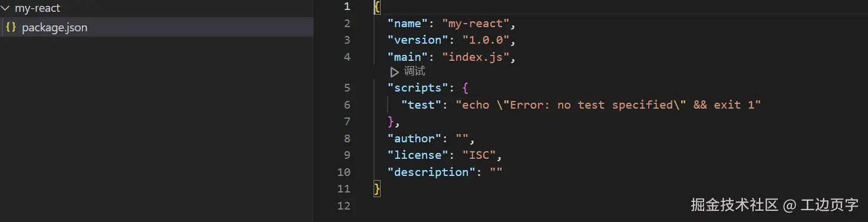Click the "test" key on line 6
Viewport: 868px width, 222px height.
421,105
